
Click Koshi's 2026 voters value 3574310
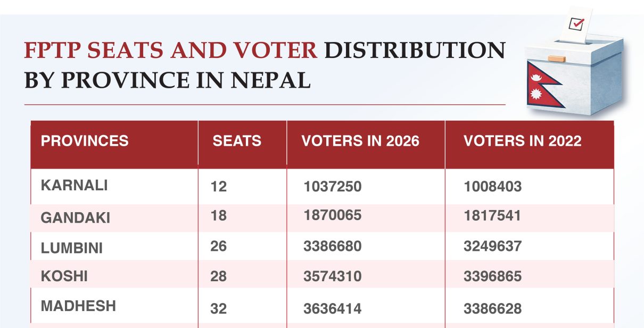click(333, 276)
